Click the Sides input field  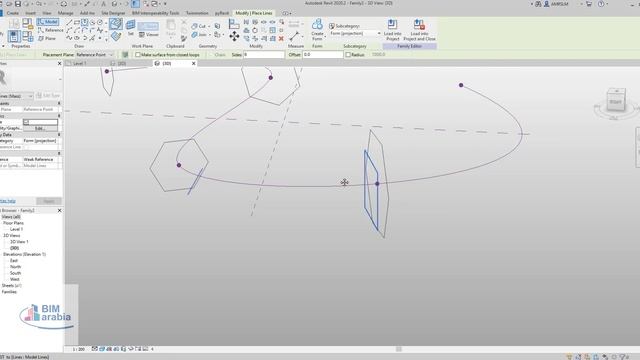(264, 55)
